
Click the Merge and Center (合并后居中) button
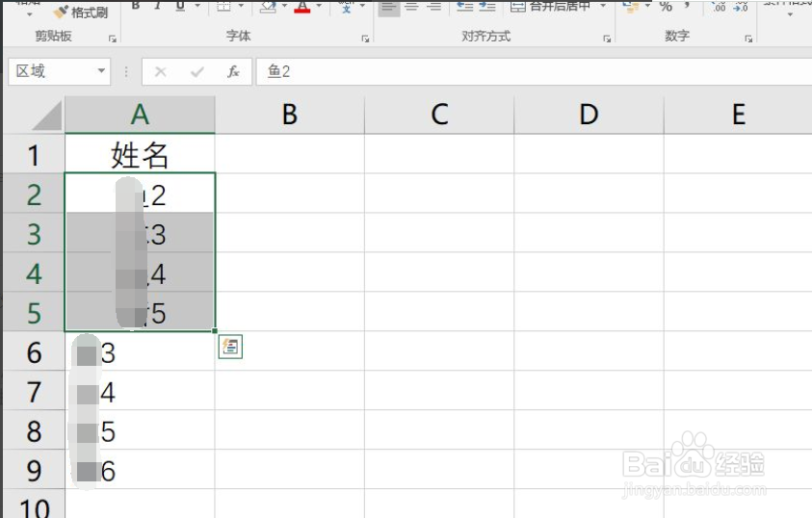(x=550, y=7)
